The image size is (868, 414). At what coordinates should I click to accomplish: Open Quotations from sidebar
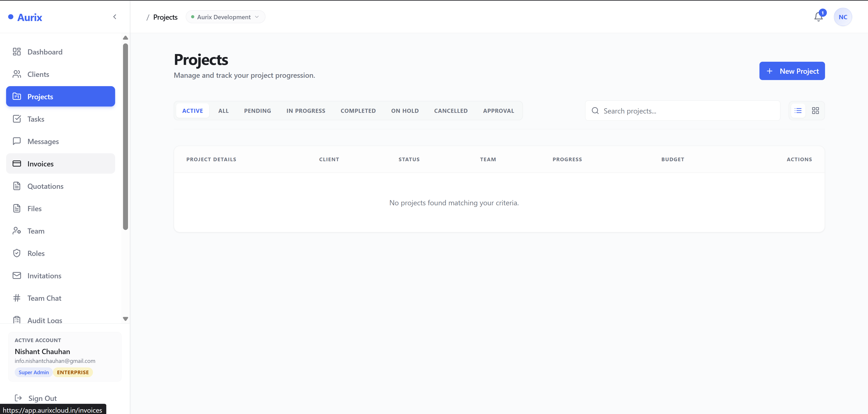click(x=61, y=186)
